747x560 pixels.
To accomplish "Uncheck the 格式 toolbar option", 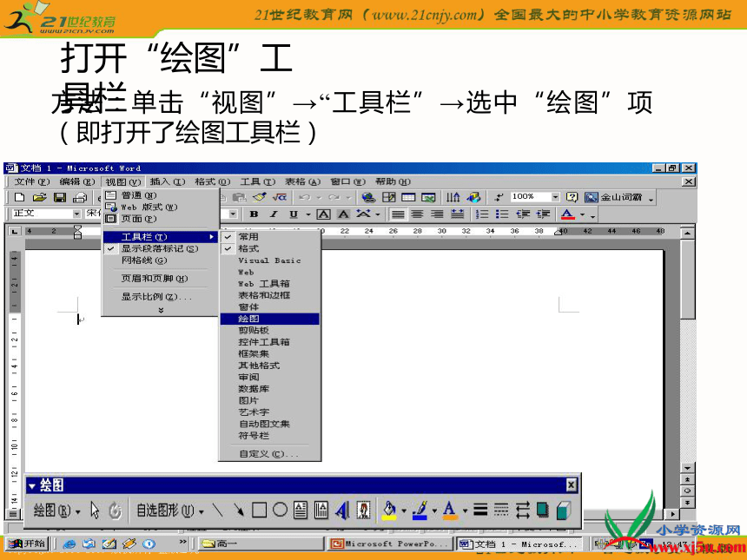I will (x=270, y=248).
